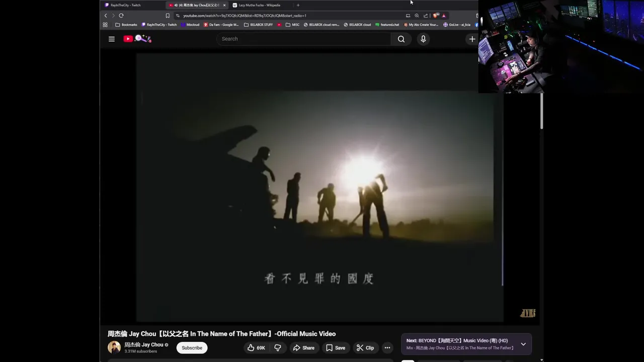Select the Jay Chou YouTube tab
The image size is (644, 362).
tap(196, 5)
